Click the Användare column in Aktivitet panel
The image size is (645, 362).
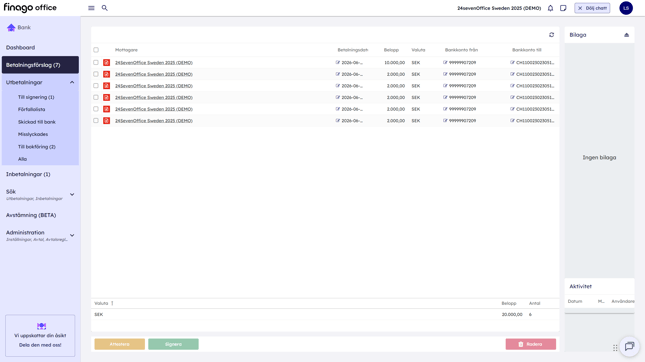pos(623,301)
